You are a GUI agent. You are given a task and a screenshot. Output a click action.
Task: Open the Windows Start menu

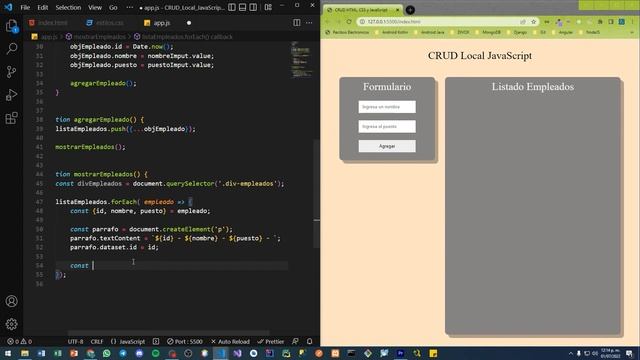pyautogui.click(x=8, y=353)
